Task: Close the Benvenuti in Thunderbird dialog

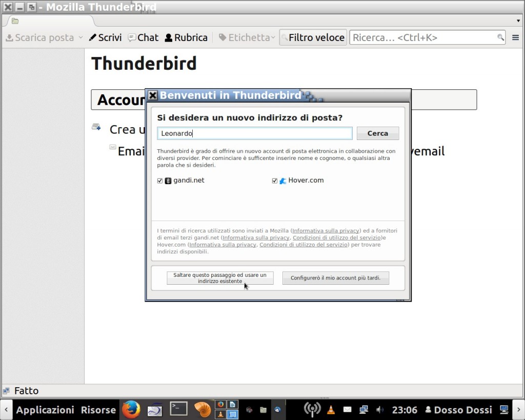Action: pyautogui.click(x=153, y=95)
